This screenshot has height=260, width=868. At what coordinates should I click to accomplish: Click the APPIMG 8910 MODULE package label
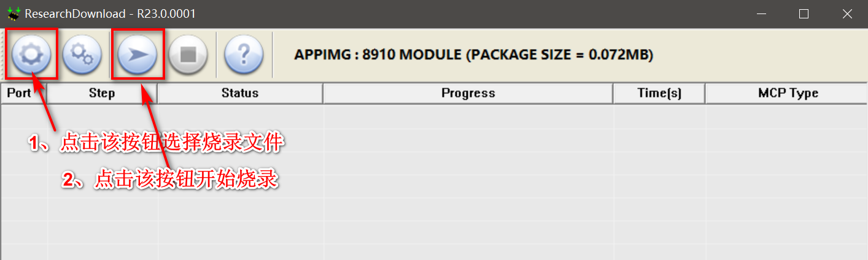click(474, 55)
